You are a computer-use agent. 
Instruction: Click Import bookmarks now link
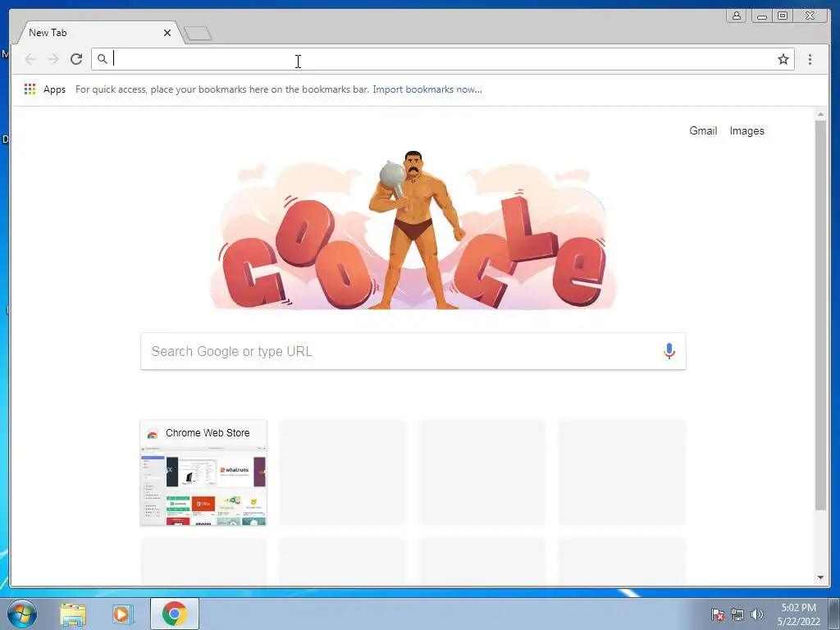427,89
